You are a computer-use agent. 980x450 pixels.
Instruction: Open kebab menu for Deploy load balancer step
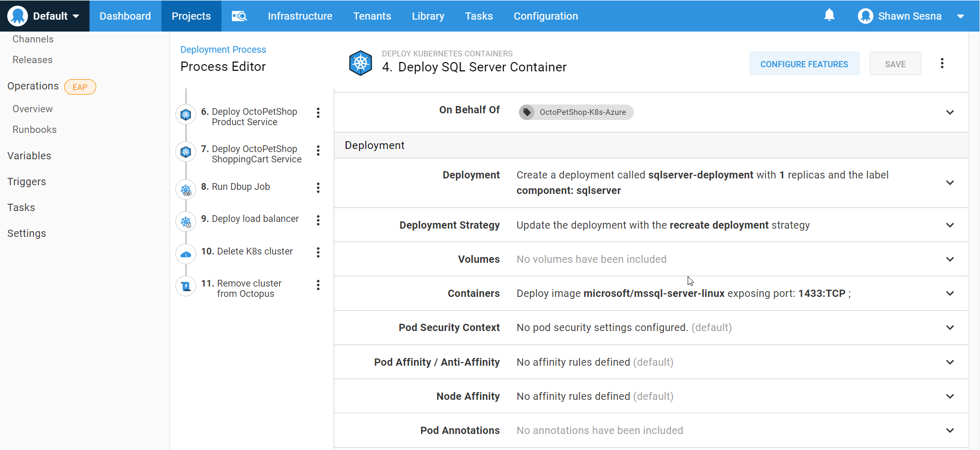(318, 220)
